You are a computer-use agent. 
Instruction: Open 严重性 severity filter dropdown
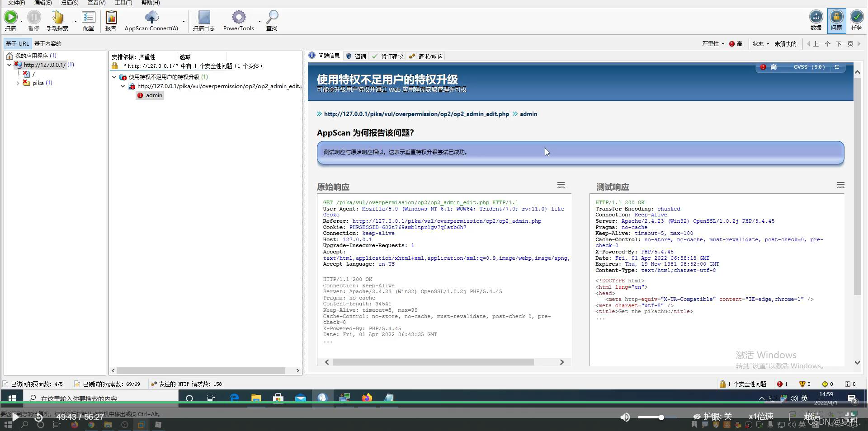(713, 44)
